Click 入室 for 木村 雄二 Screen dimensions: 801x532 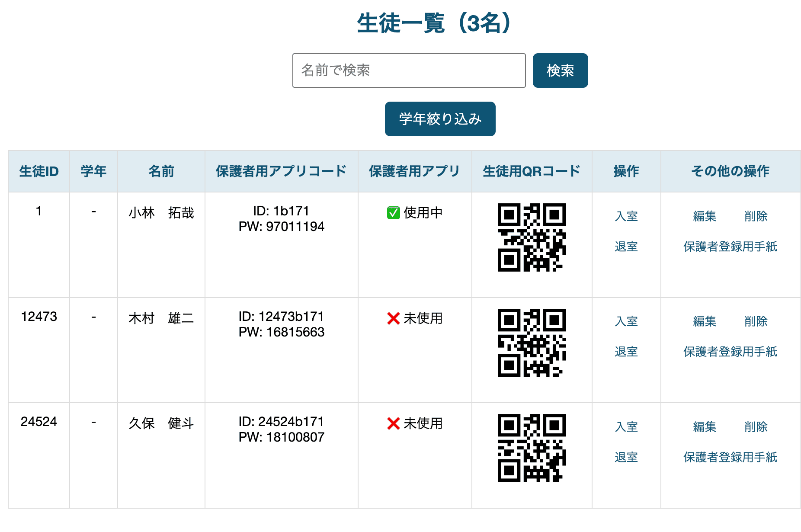[626, 321]
